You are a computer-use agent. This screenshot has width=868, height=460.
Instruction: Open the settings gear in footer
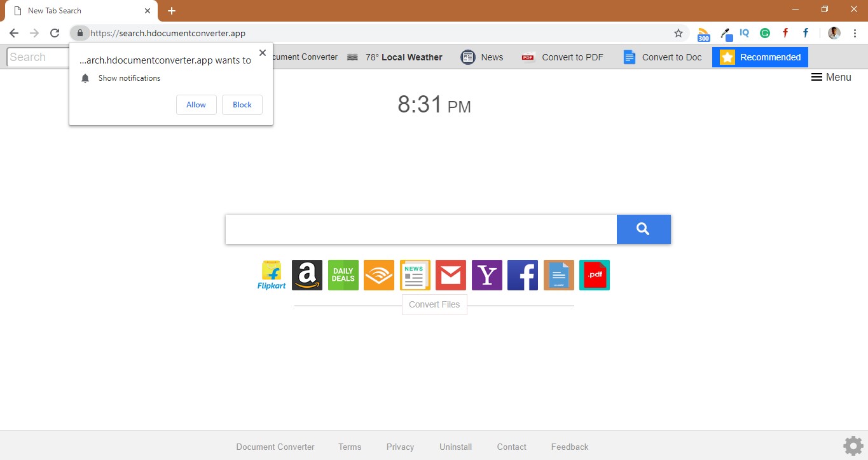point(853,446)
